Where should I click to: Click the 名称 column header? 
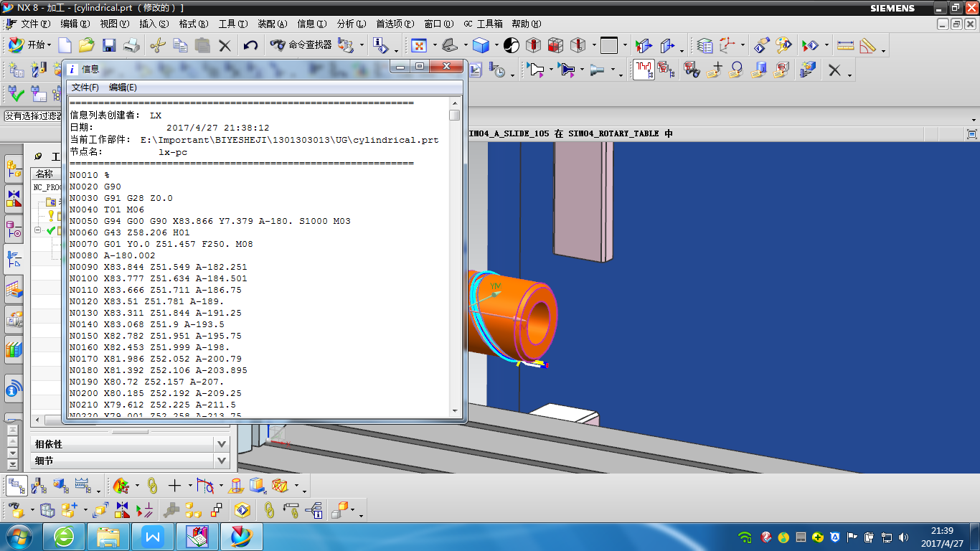[44, 174]
